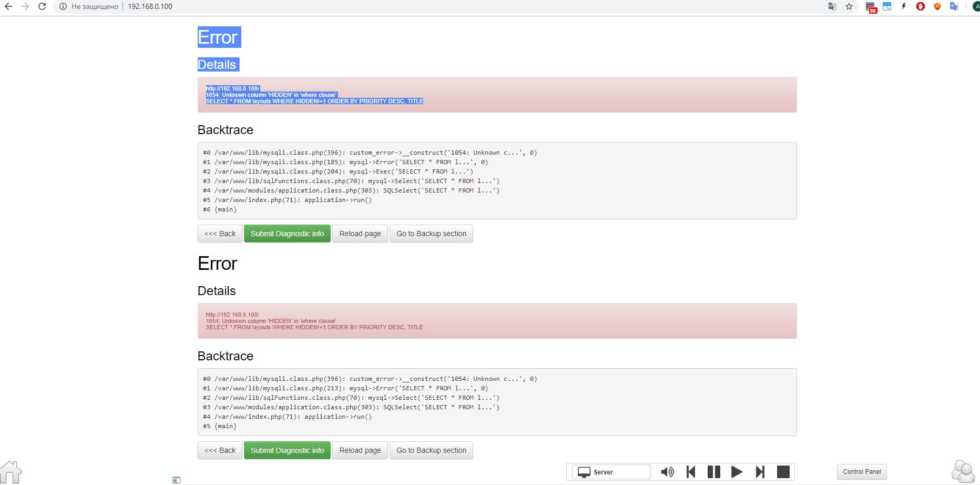Click the backtrace line with mysqli.class.php(185)
980x485 pixels.
(345, 162)
